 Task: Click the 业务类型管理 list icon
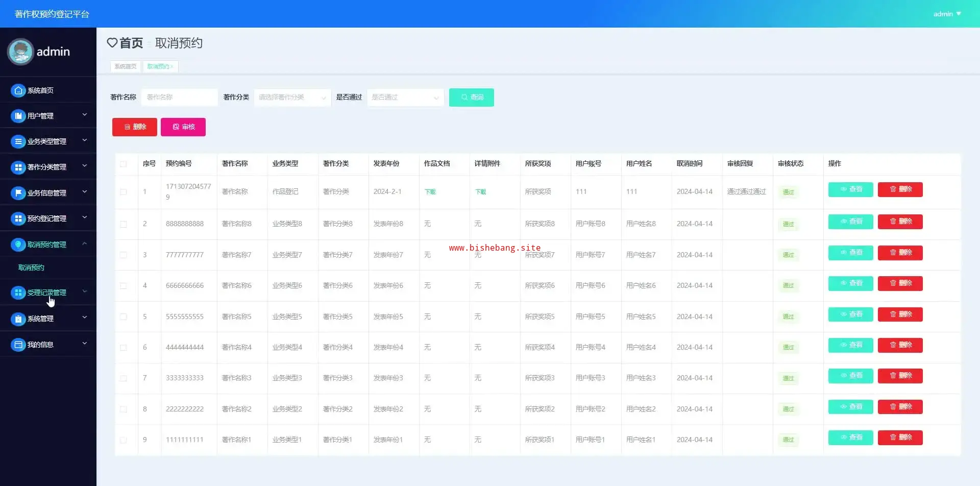tap(18, 141)
